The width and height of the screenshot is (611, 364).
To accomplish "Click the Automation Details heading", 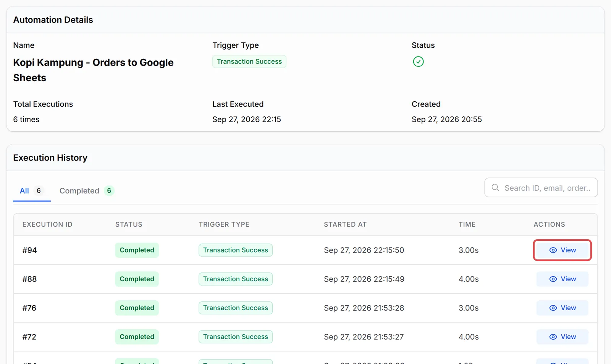I will coord(53,20).
